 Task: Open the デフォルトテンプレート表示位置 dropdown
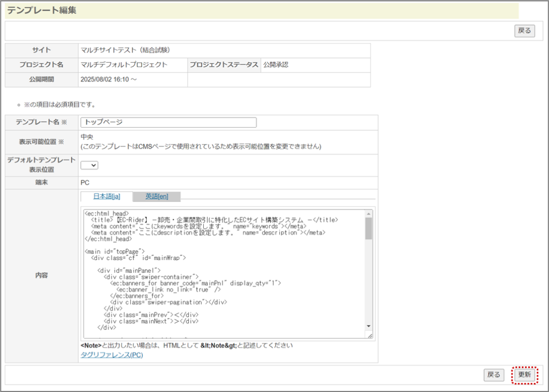[89, 165]
